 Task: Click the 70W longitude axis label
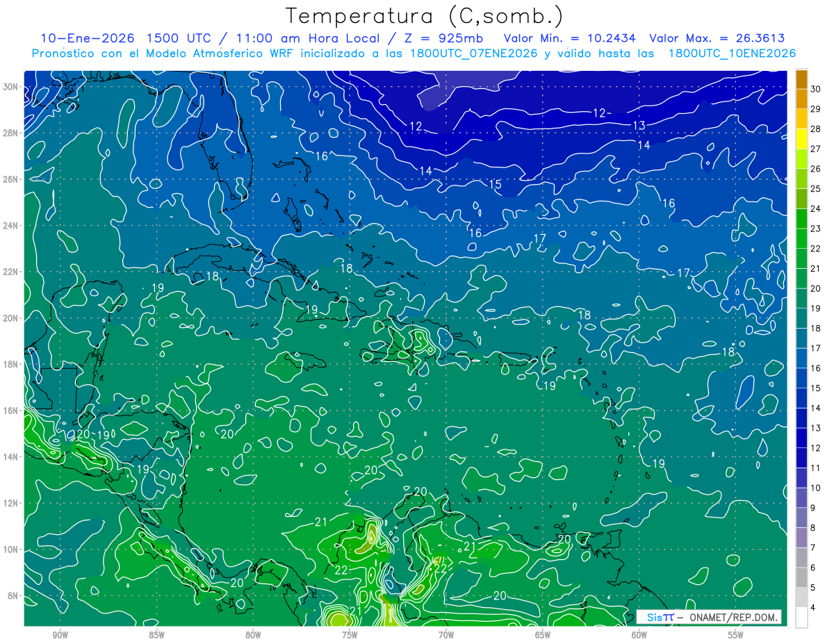[446, 635]
